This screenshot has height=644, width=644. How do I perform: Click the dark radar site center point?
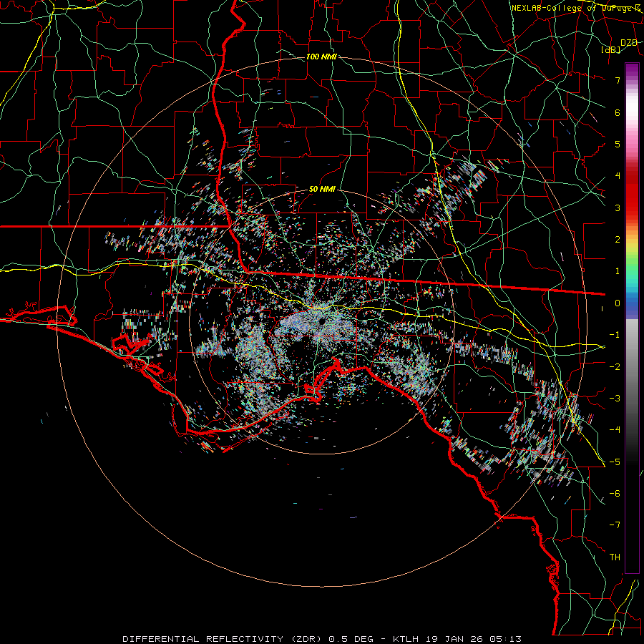[321, 321]
